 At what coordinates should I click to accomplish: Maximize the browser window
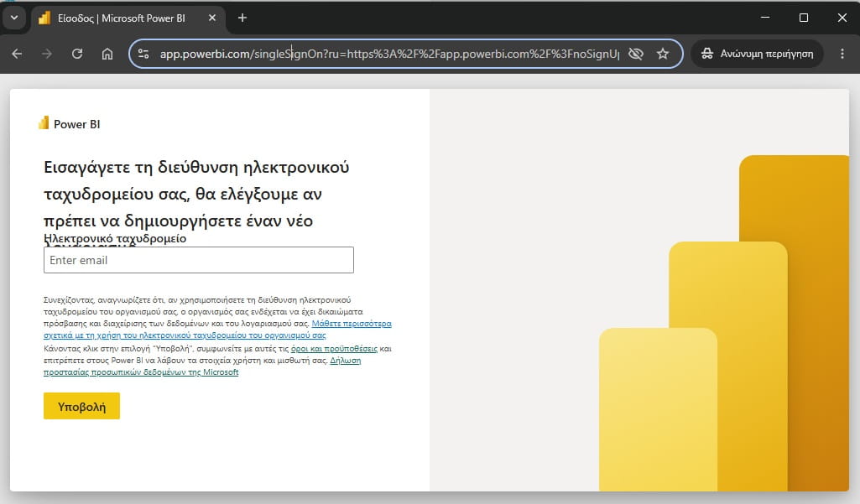[804, 18]
